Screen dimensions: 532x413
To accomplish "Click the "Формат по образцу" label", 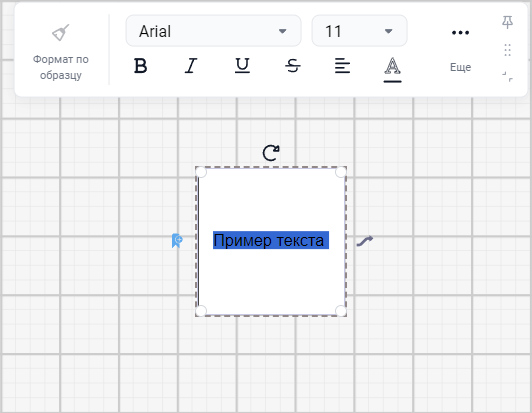I will [x=61, y=67].
